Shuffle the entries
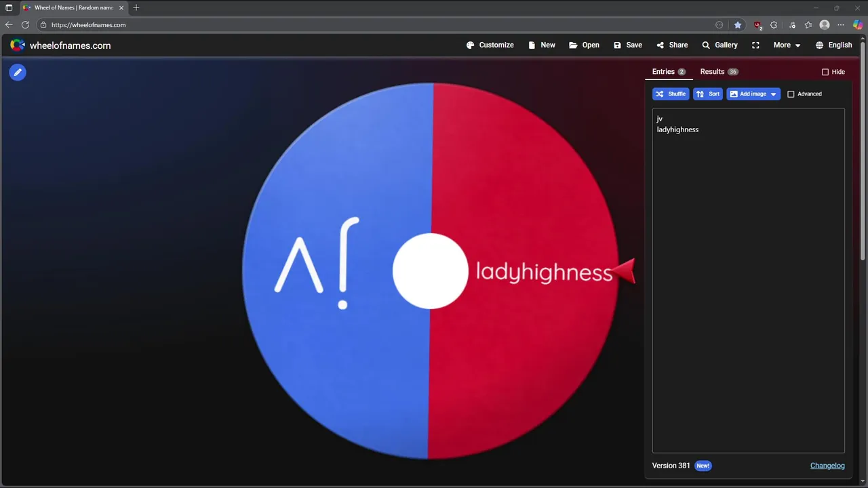 coord(671,94)
